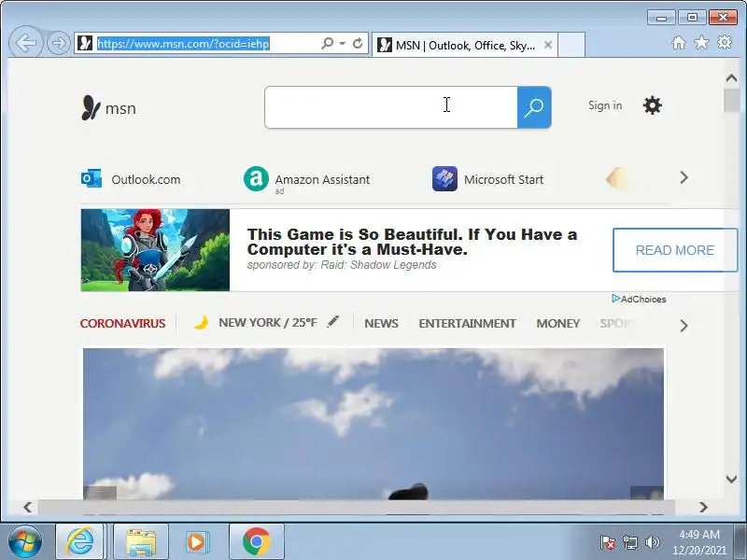Click the Amazon Assistant icon
Viewport: 747px width, 560px height.
256,178
